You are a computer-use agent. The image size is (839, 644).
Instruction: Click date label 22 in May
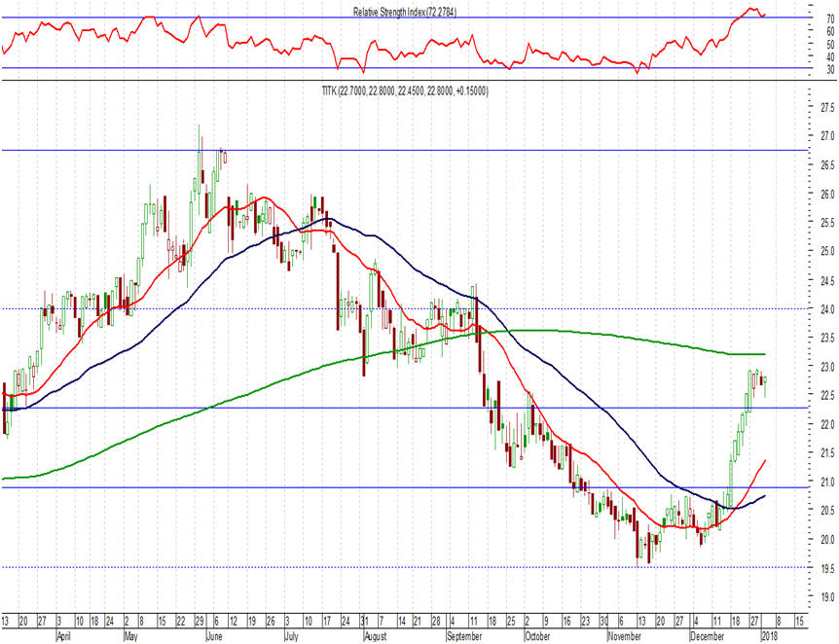click(181, 622)
